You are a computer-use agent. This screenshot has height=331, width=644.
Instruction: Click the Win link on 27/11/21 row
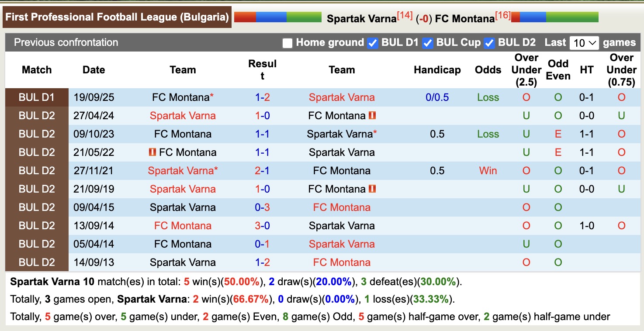[488, 171]
